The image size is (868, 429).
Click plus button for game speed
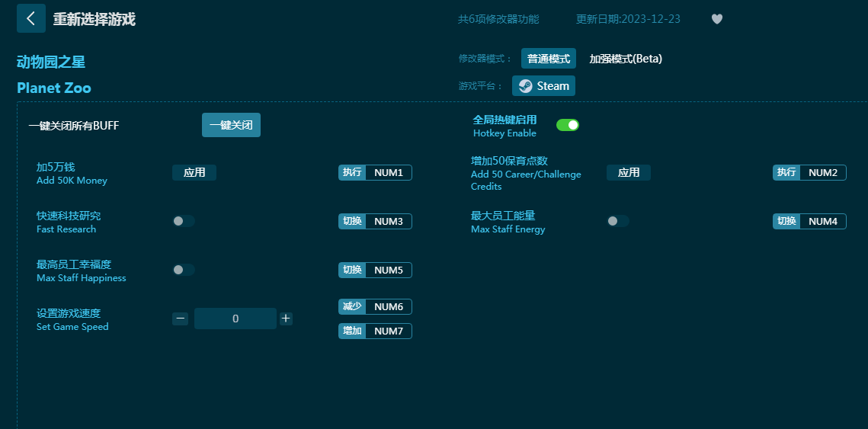tap(286, 319)
